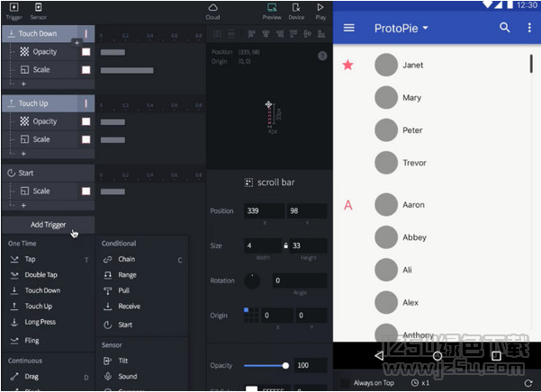Viewport: 541px width, 392px height.
Task: Click the refresh icon in preview footer
Action: (x=527, y=383)
